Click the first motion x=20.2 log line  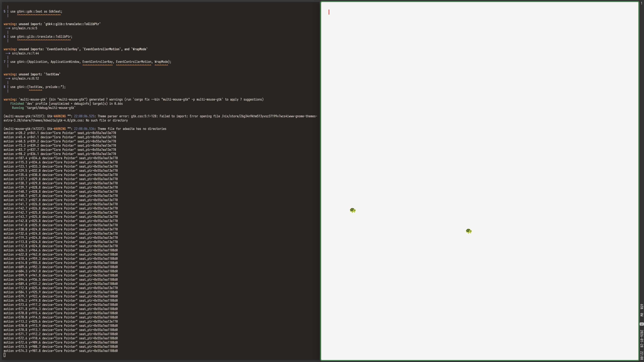[60, 133]
